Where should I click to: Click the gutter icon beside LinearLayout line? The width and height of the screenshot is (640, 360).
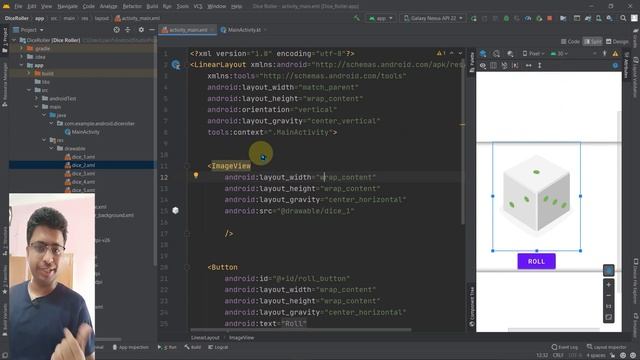(x=176, y=64)
